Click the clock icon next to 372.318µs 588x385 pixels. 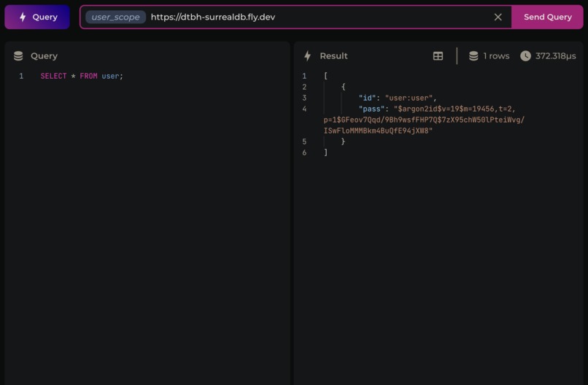tap(525, 56)
